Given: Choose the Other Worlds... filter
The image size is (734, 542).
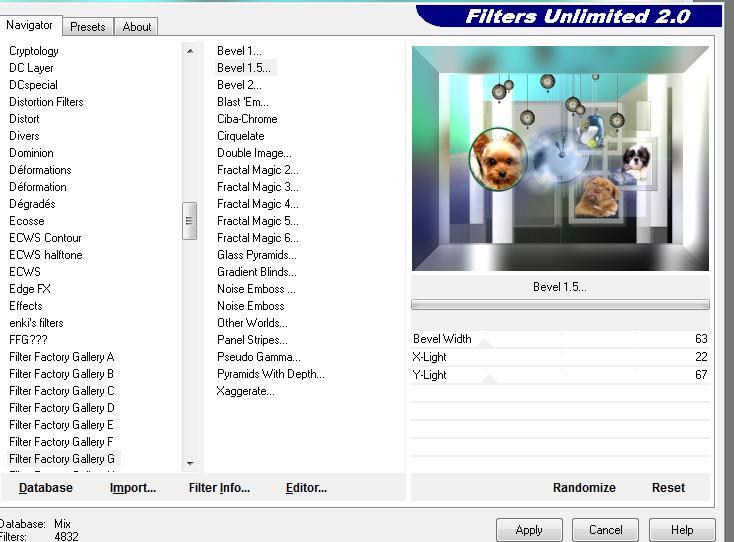Looking at the screenshot, I should click(x=252, y=323).
